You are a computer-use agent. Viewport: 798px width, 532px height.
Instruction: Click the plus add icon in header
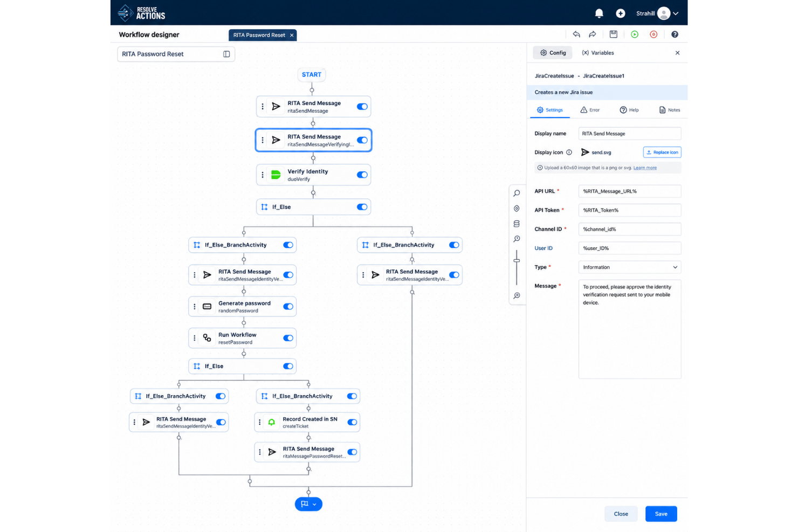621,13
